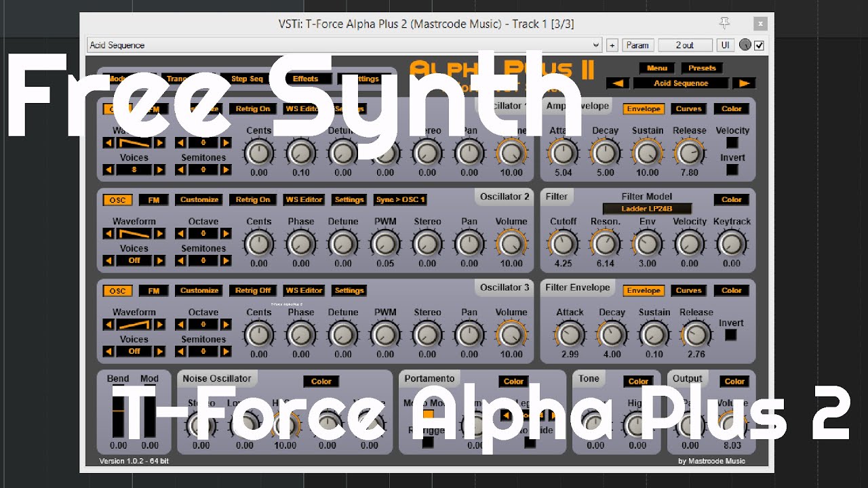The width and height of the screenshot is (868, 488).
Task: Click Oscillator 3 semitones decrease arrow
Action: coord(180,351)
